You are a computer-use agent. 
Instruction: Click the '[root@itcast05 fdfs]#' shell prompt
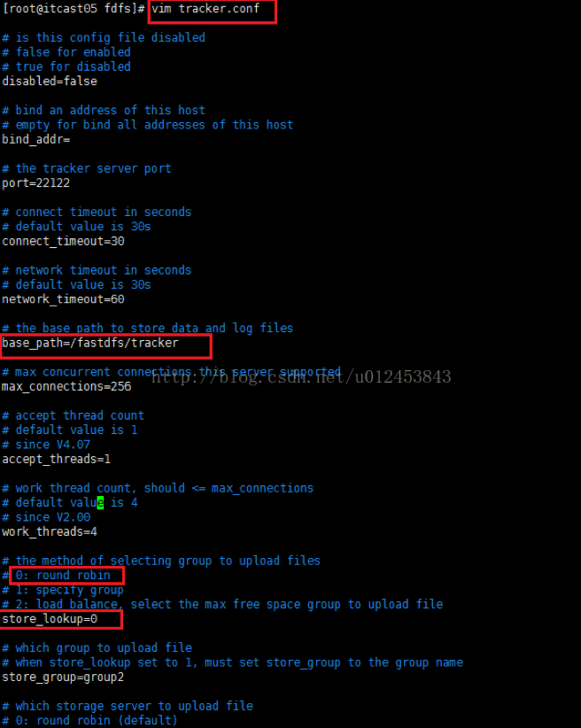[74, 9]
